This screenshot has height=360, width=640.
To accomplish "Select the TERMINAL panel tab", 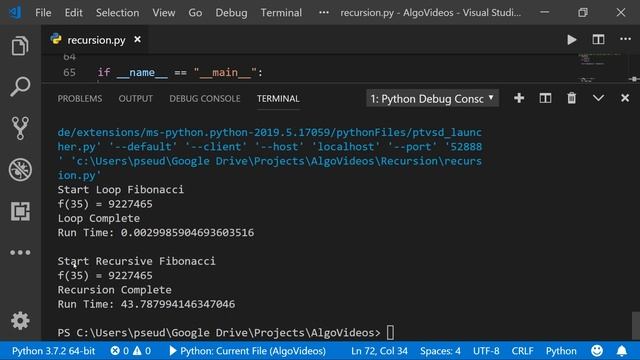I will pyautogui.click(x=278, y=99).
